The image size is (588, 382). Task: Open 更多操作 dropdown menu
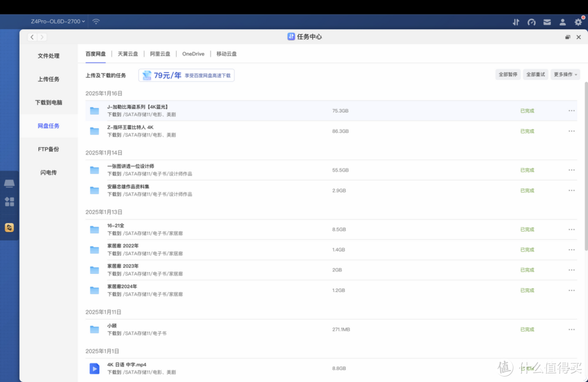pyautogui.click(x=564, y=74)
